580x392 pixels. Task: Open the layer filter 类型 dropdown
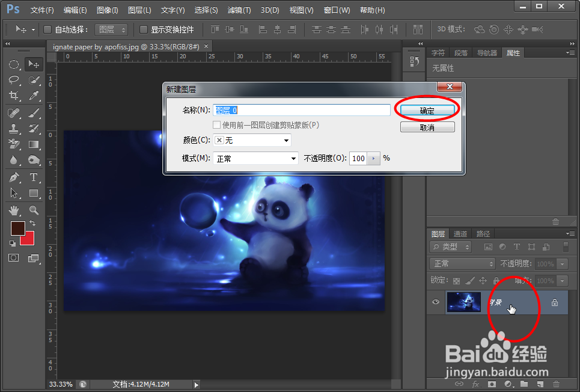click(x=451, y=247)
